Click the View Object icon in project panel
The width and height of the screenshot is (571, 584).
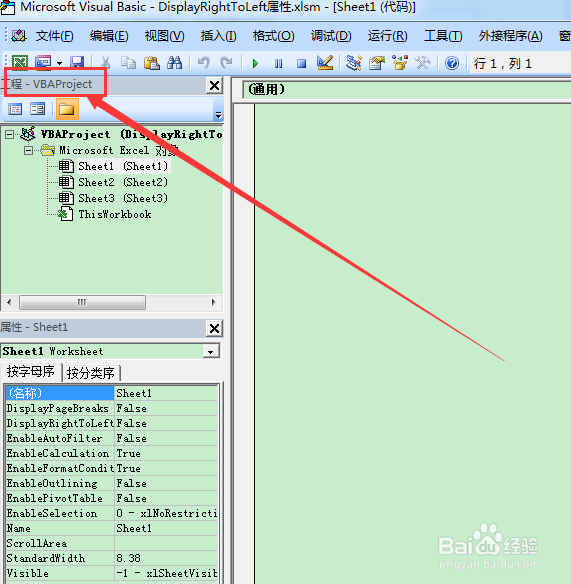point(38,109)
